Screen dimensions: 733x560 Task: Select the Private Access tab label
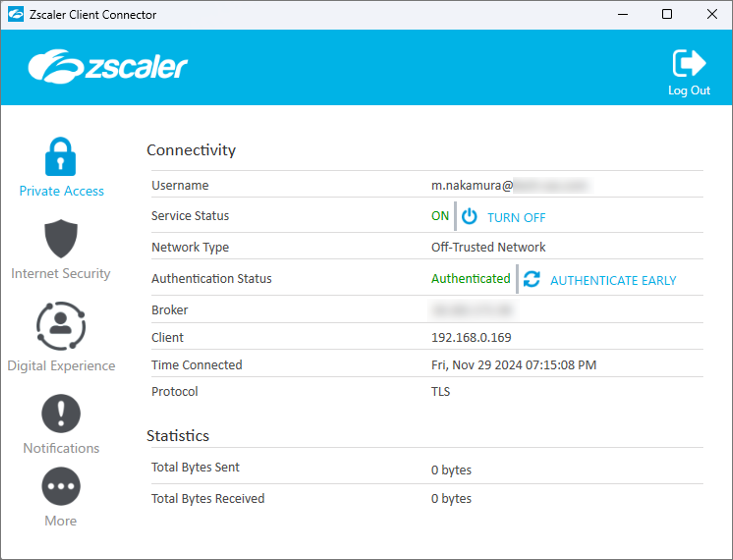[61, 191]
